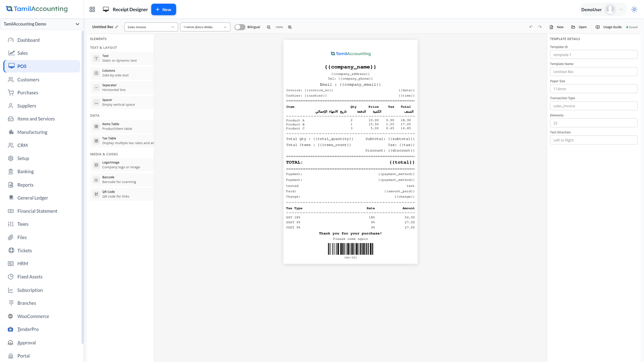
Task: Select the {{company_name}} text on receipt
Action: pyautogui.click(x=351, y=67)
